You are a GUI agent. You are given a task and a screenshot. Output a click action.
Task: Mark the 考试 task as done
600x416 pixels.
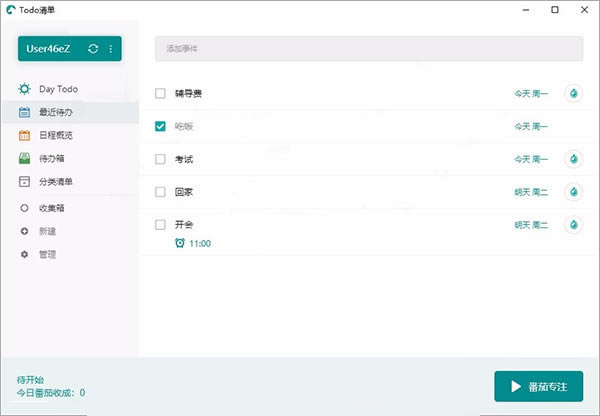(160, 159)
